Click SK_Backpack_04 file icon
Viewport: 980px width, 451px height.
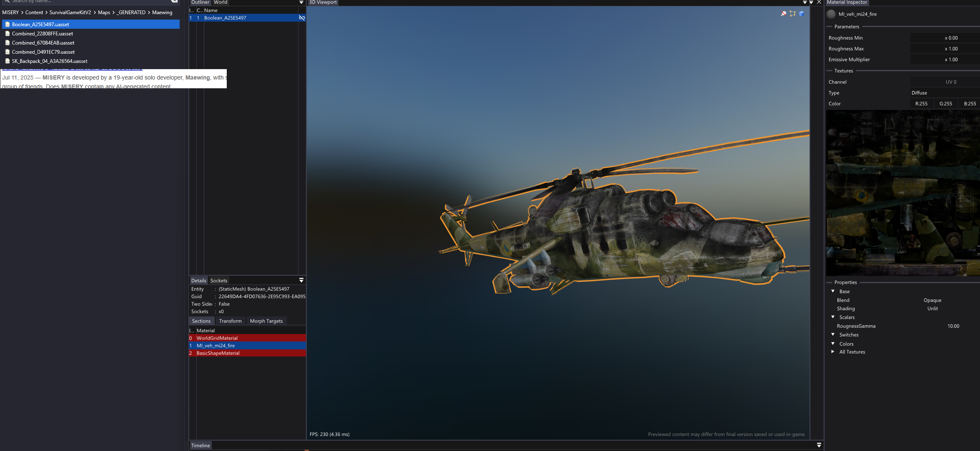tap(8, 61)
